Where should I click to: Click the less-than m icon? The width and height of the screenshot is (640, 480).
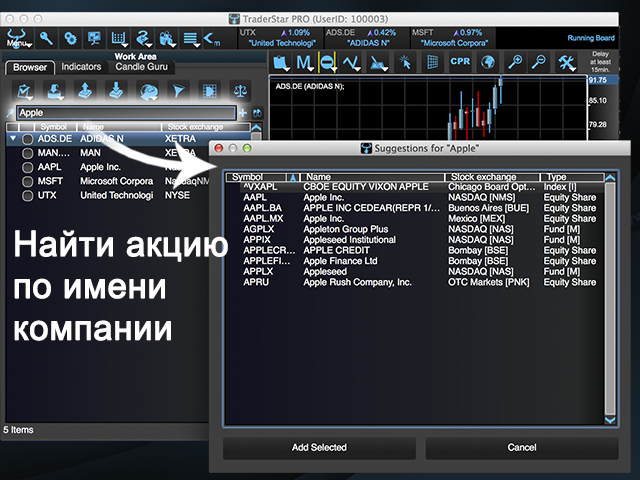211,39
